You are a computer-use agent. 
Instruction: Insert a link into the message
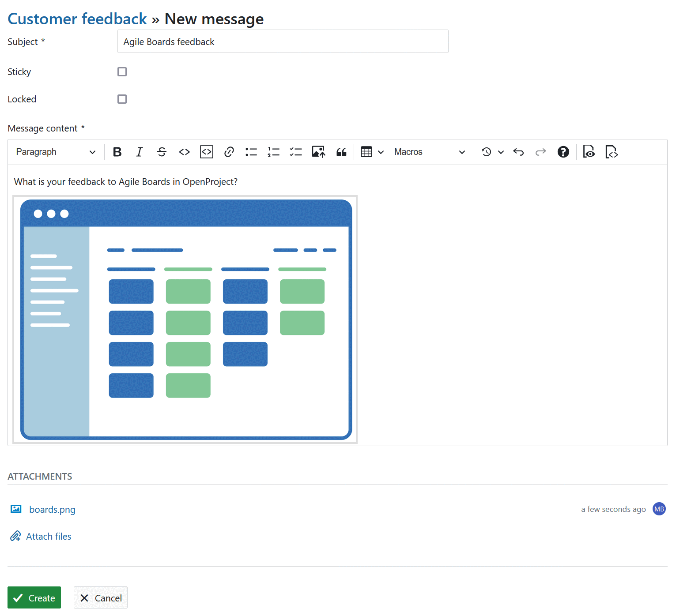tap(229, 152)
